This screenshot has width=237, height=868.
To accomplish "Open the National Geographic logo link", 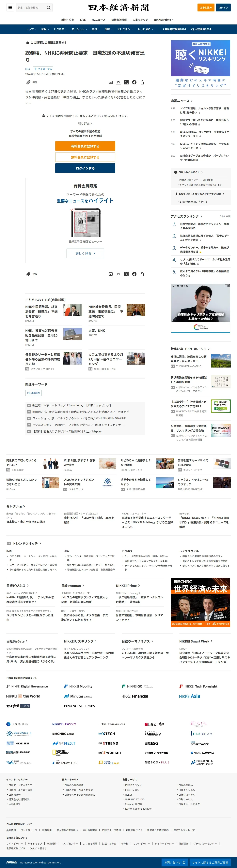I will point(60,752).
